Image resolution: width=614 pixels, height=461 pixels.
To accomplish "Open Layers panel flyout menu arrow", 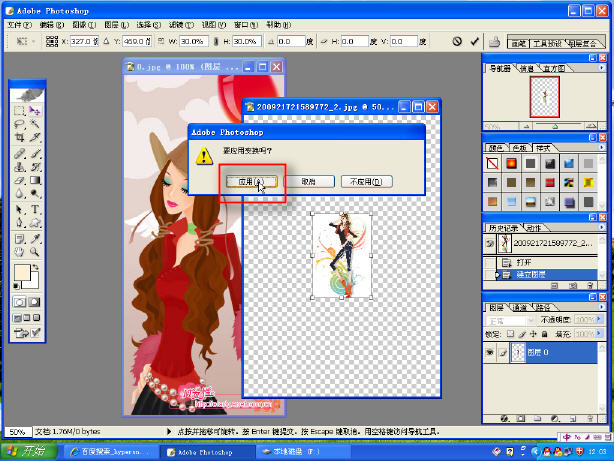I will (x=601, y=307).
